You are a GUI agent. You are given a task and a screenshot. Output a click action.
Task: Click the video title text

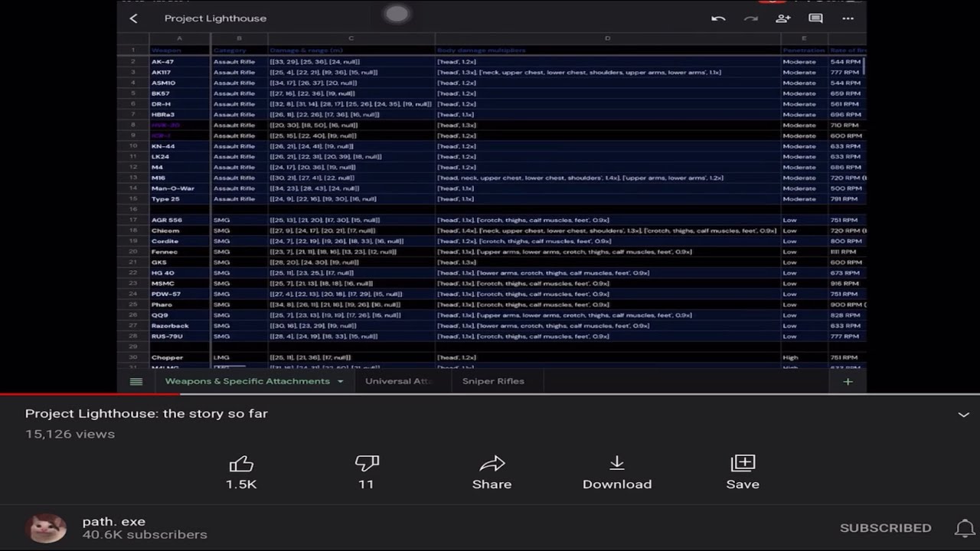146,413
